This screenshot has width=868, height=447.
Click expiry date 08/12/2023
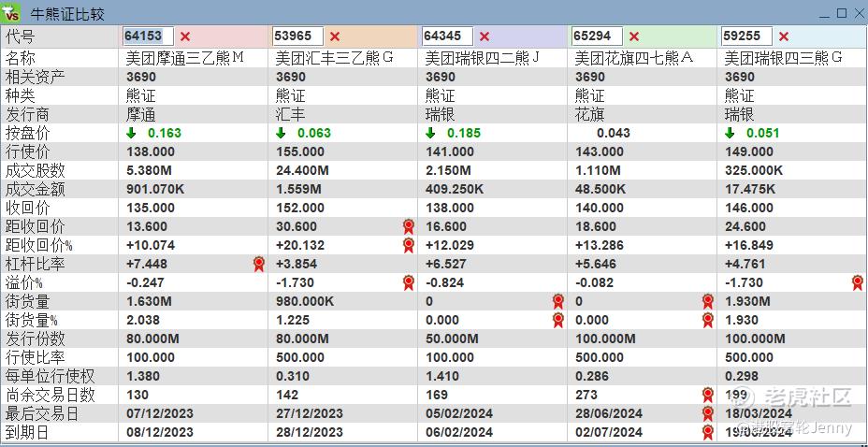[160, 432]
